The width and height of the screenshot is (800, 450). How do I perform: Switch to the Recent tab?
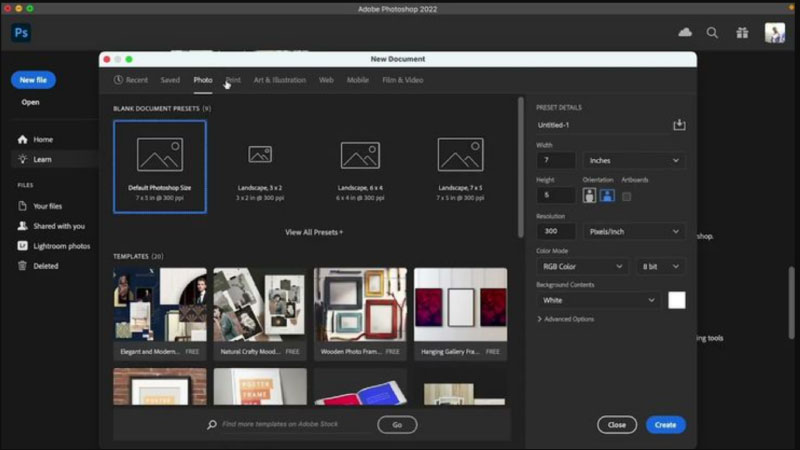coord(131,80)
